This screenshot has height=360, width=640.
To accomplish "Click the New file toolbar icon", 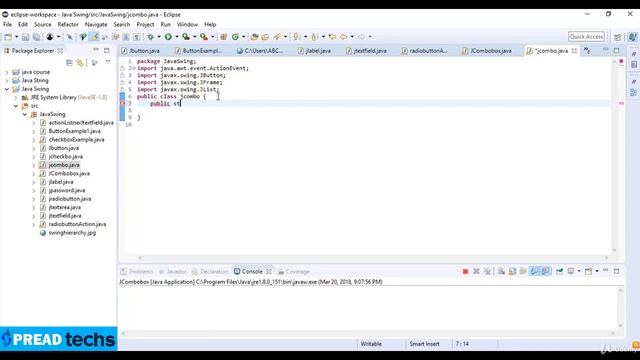I will click(x=8, y=37).
